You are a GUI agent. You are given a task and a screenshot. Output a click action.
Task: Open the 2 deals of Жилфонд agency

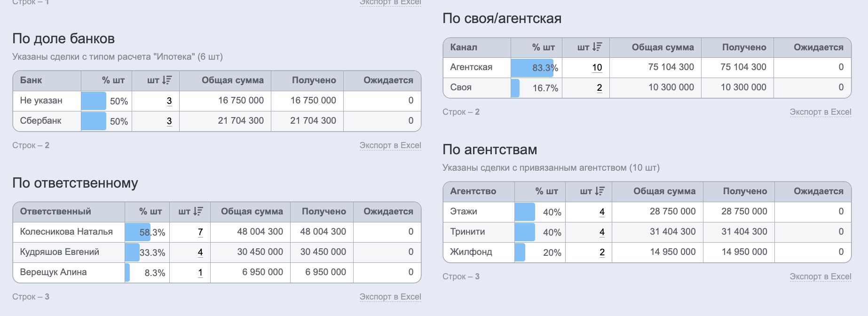(x=602, y=252)
